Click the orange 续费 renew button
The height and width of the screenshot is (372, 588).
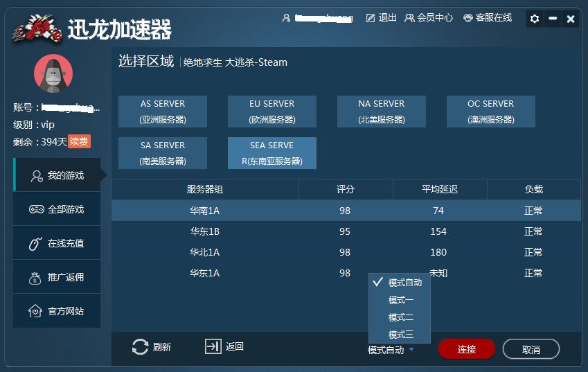coord(79,141)
